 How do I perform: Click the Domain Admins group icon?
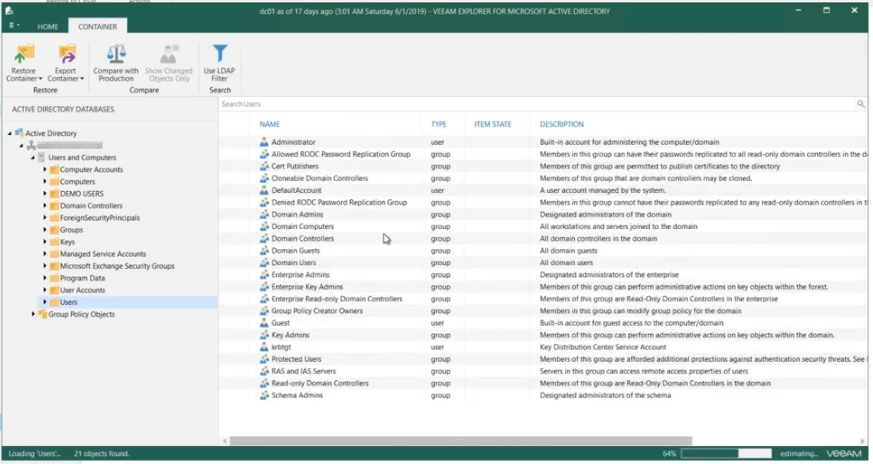(x=264, y=214)
